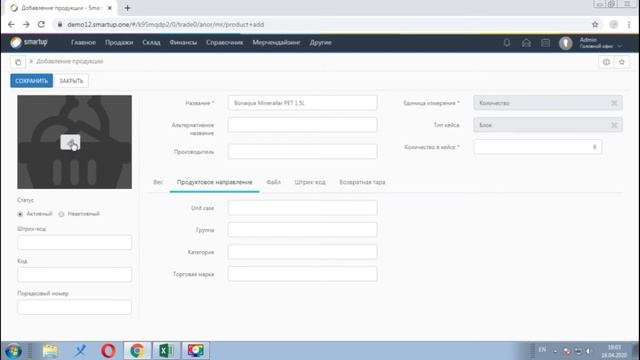This screenshot has height=360, width=640.
Task: Open Финансы menu
Action: [183, 42]
